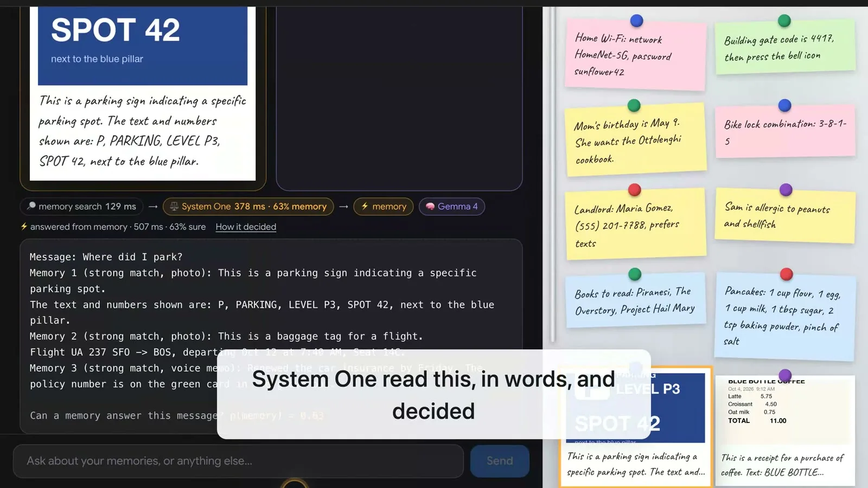Open the How it decided link
Viewport: 868px width, 488px height.
(x=246, y=227)
